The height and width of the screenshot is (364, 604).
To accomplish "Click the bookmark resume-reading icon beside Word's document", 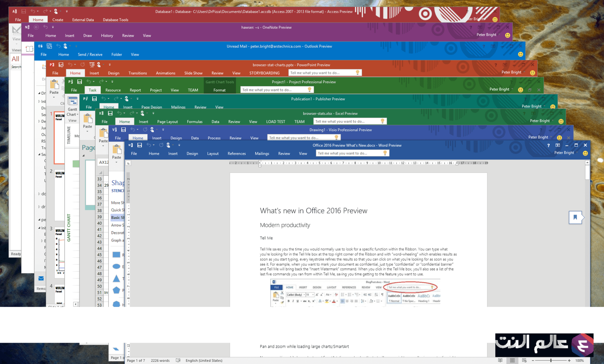I will pyautogui.click(x=576, y=217).
